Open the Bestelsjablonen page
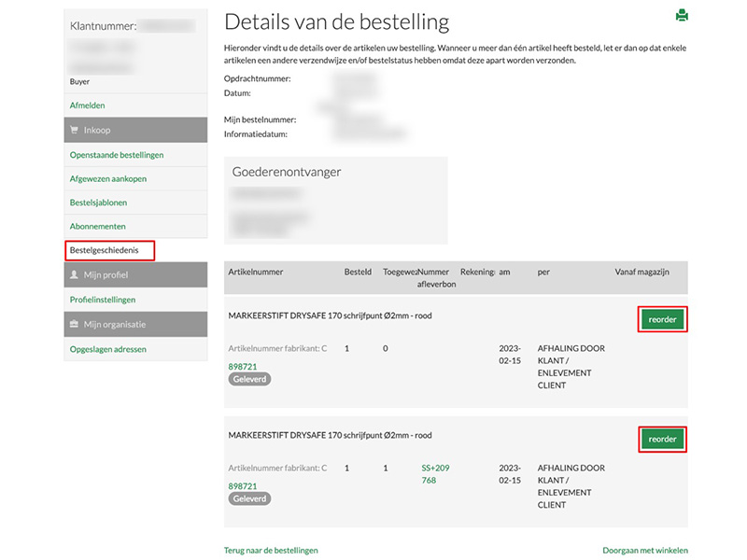Screen dimensions: 747x560 click(98, 203)
